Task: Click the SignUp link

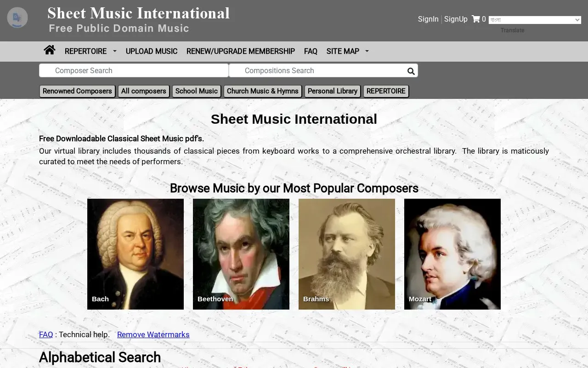Action: pyautogui.click(x=456, y=19)
